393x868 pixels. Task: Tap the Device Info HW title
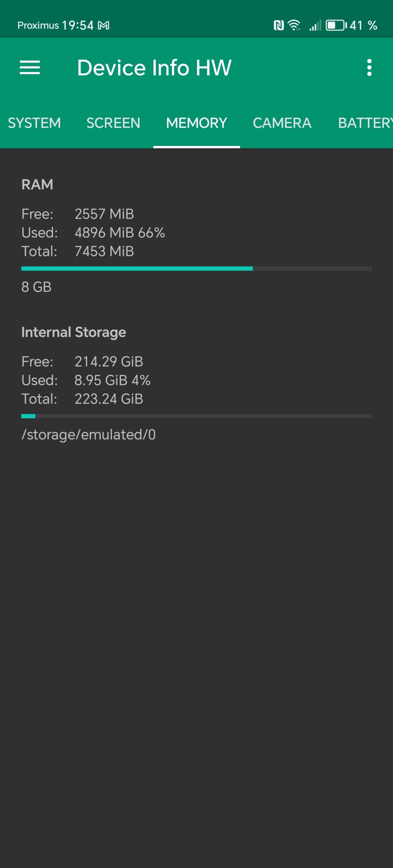[154, 67]
